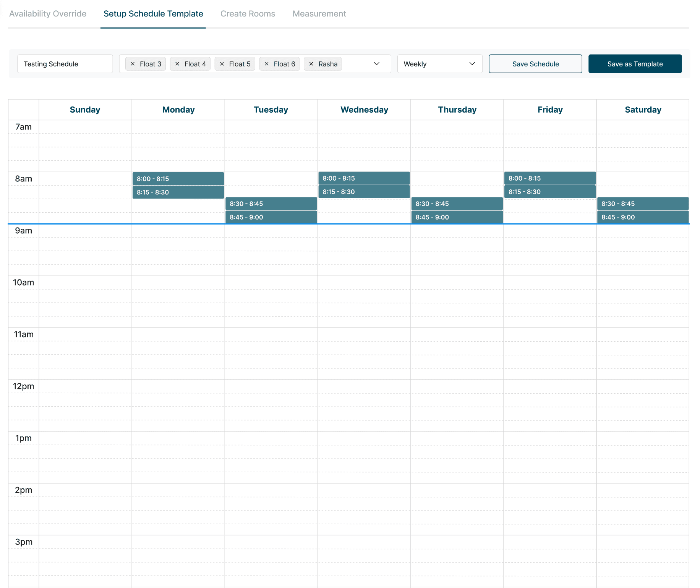Viewport: 700px width, 588px height.
Task: Remove the Float 4 tag
Action: pos(177,64)
